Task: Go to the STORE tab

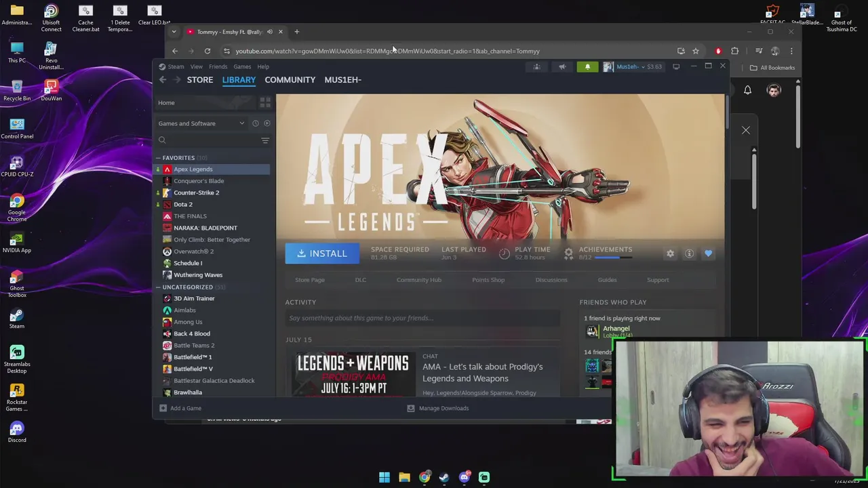Action: coord(200,80)
